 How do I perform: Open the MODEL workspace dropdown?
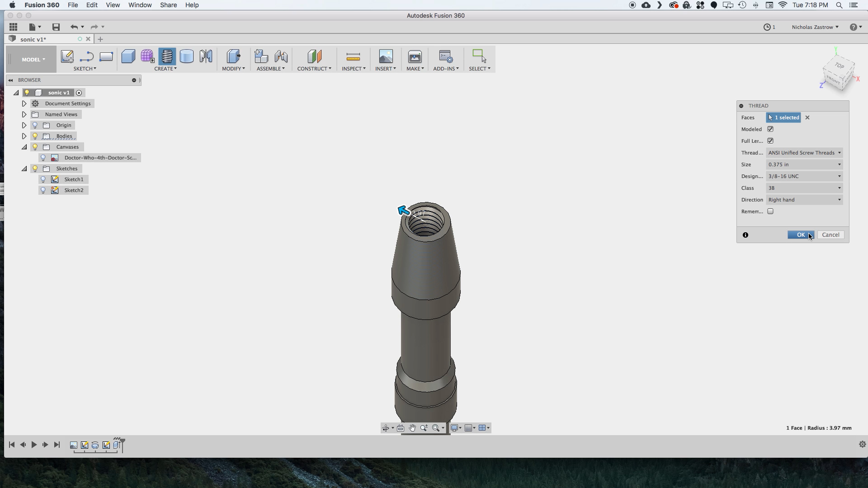(33, 60)
